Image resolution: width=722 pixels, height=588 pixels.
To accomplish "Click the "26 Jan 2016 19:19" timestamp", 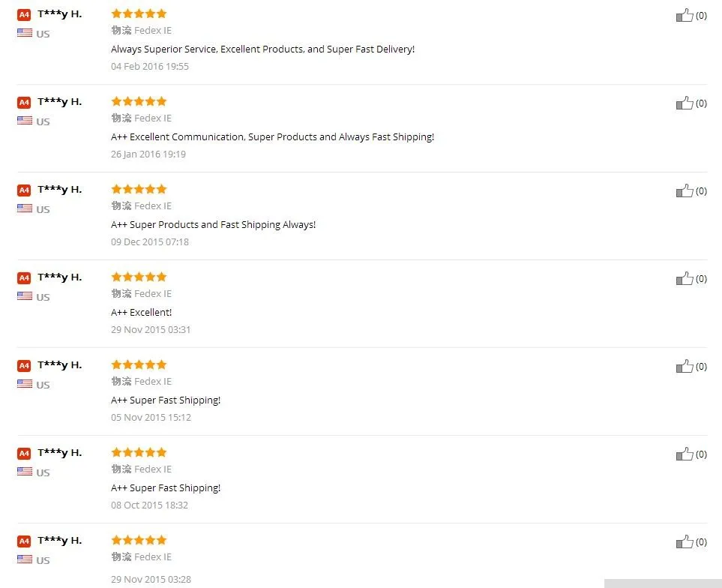I will pos(148,154).
